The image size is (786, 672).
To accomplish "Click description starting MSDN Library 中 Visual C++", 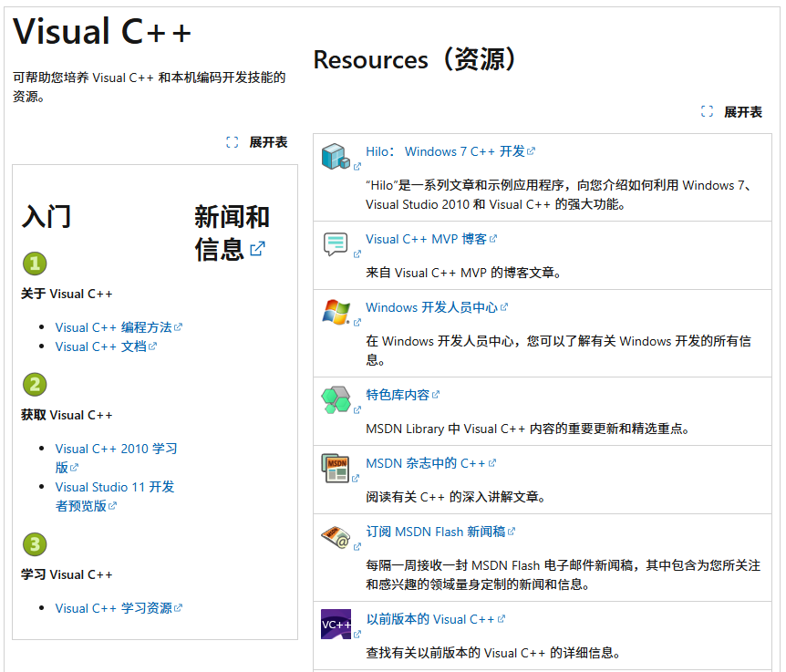I will point(528,429).
